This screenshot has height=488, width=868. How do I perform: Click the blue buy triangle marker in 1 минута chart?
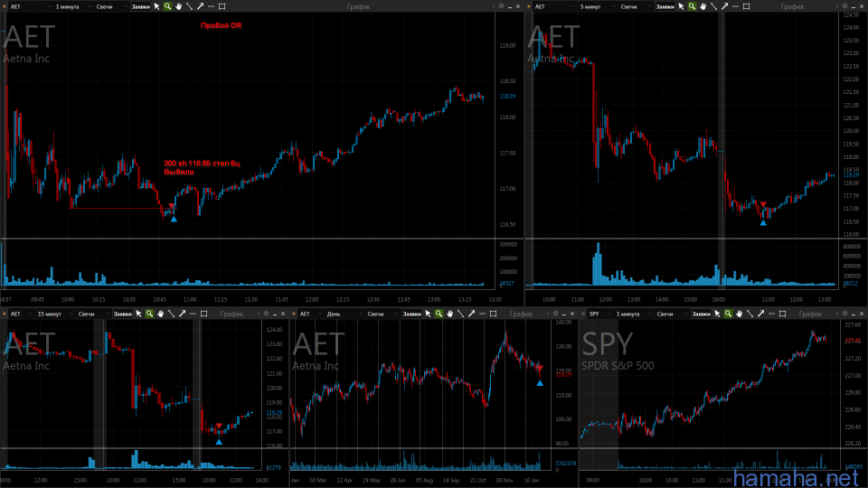(174, 220)
